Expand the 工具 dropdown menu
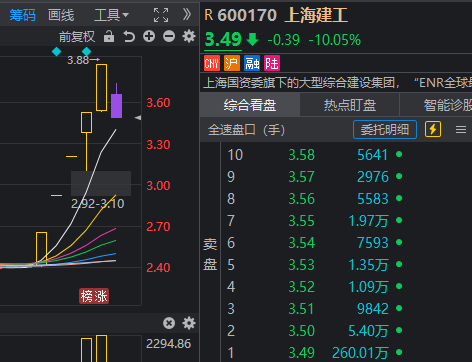The height and width of the screenshot is (362, 472). click(111, 15)
